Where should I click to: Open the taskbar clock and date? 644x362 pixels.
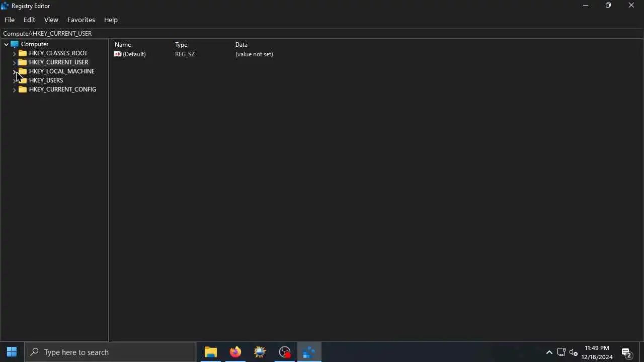pyautogui.click(x=597, y=352)
